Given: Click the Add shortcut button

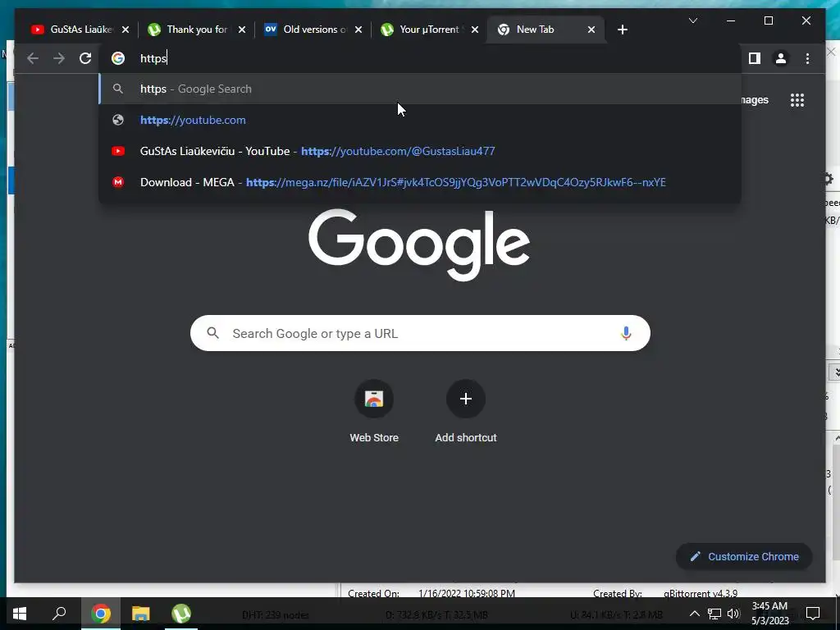Looking at the screenshot, I should (x=466, y=412).
